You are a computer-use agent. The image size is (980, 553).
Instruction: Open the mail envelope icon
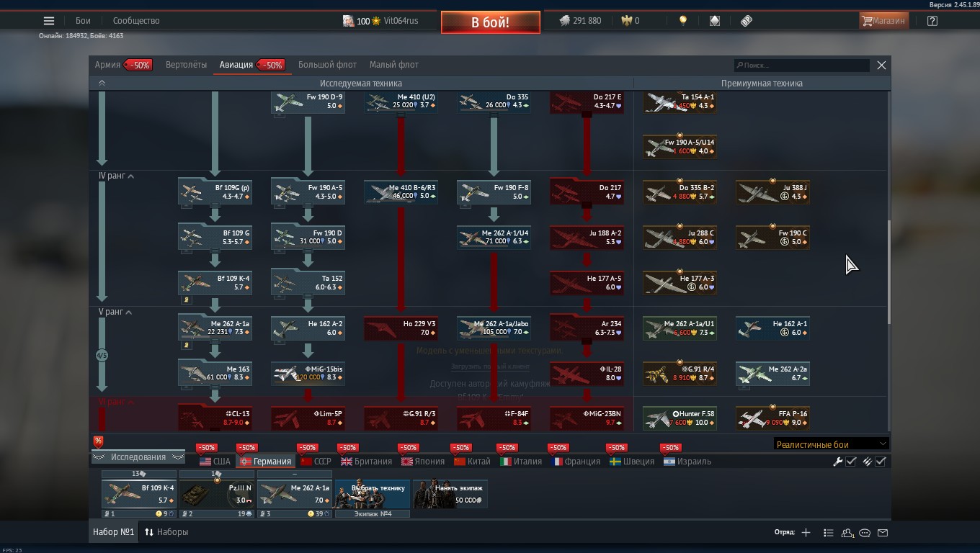pyautogui.click(x=883, y=533)
